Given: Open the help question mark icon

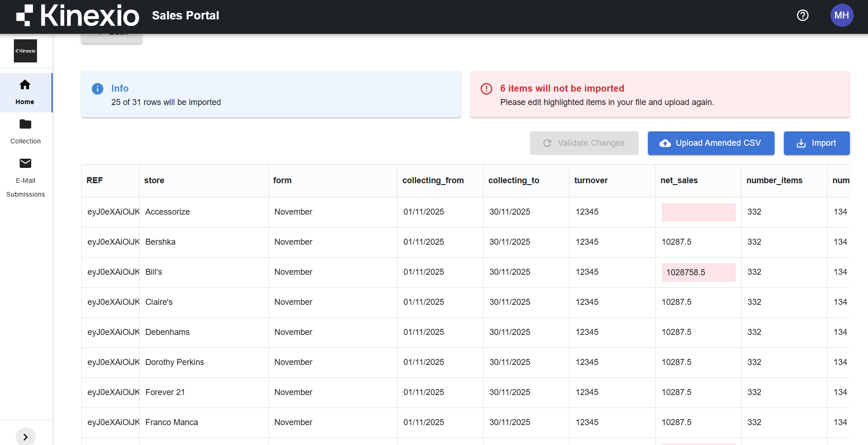Looking at the screenshot, I should 802,15.
